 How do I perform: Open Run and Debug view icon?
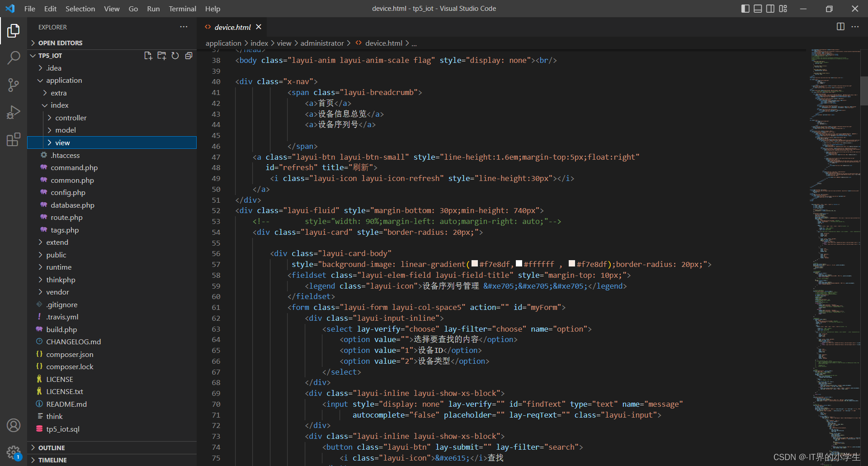pyautogui.click(x=14, y=112)
